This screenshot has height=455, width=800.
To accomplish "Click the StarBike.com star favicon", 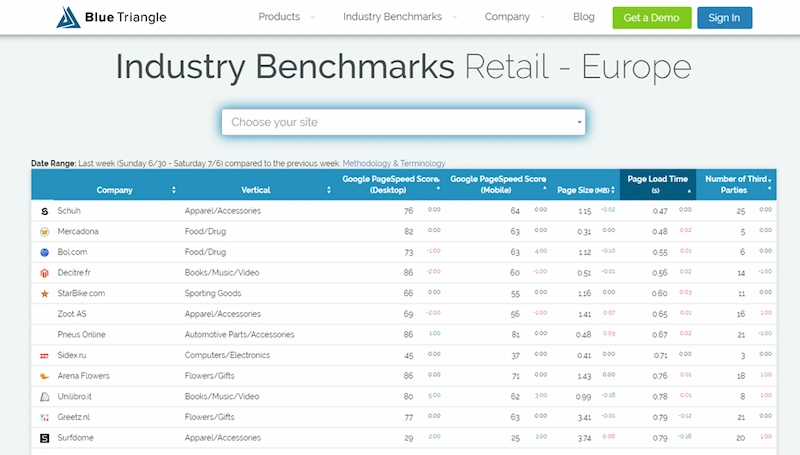I will pyautogui.click(x=44, y=293).
